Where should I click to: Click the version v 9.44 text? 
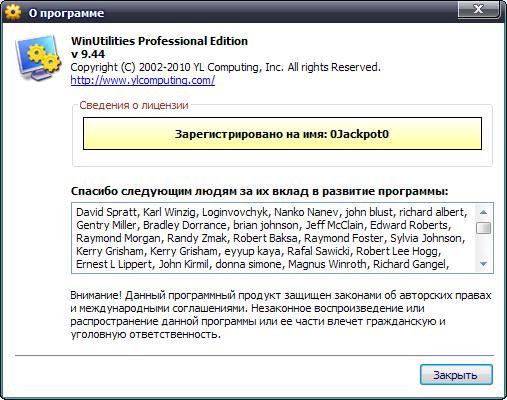coord(88,54)
